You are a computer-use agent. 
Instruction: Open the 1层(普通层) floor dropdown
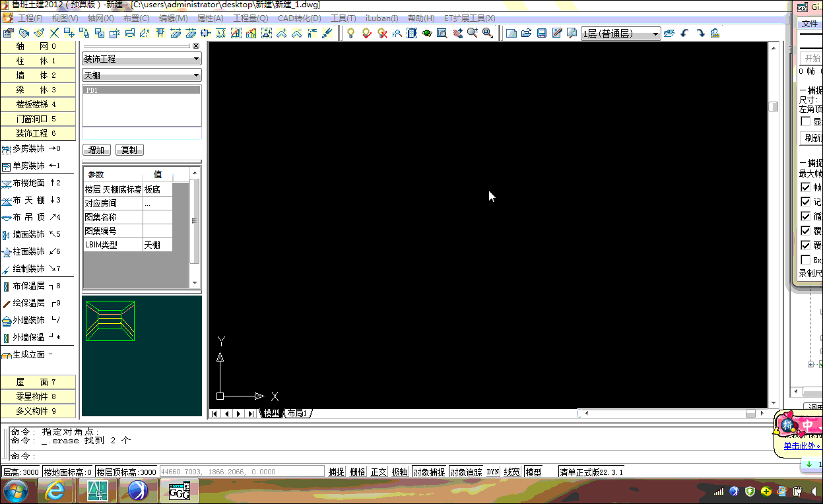point(621,34)
